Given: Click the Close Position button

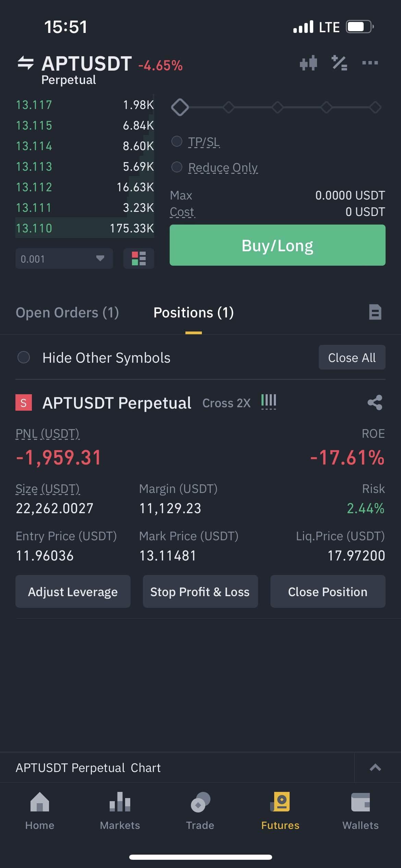Looking at the screenshot, I should [x=328, y=592].
